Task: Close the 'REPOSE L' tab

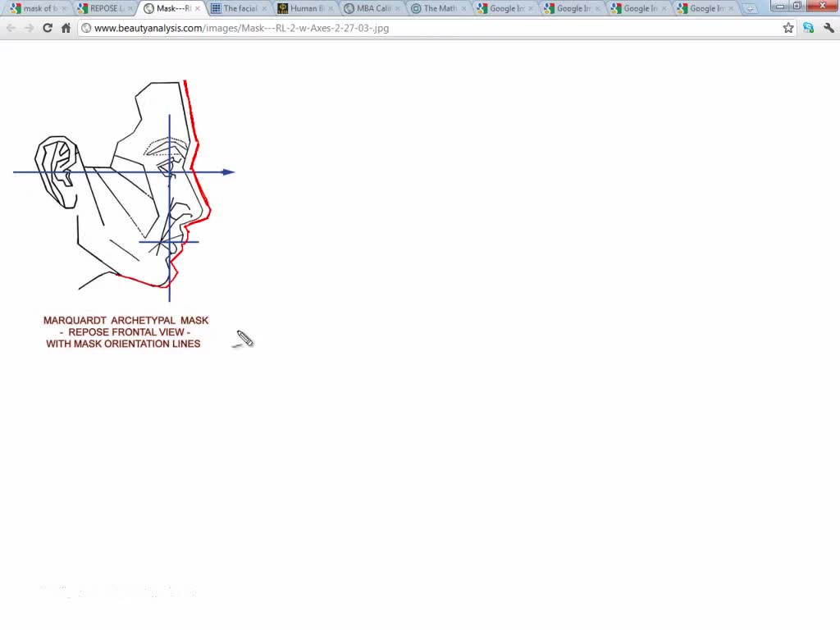Action: [130, 8]
